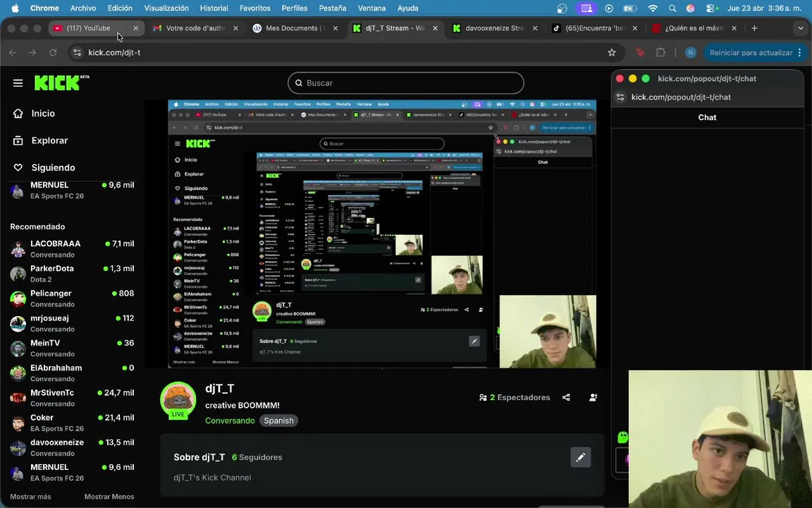
Task: Open the Perfiles menu
Action: point(294,8)
